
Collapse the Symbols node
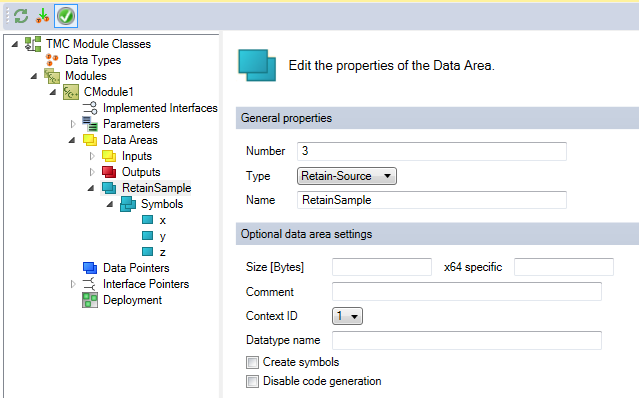tap(110, 204)
